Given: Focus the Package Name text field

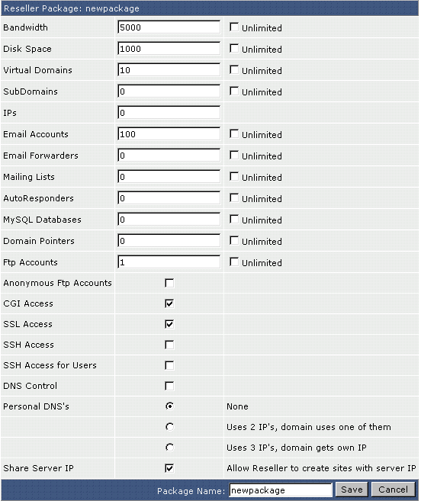Looking at the screenshot, I should (x=281, y=490).
